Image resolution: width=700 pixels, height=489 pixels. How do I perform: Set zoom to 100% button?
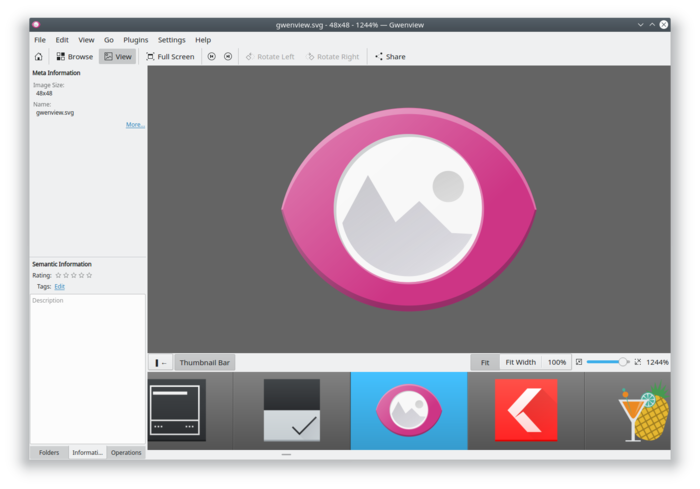point(556,362)
